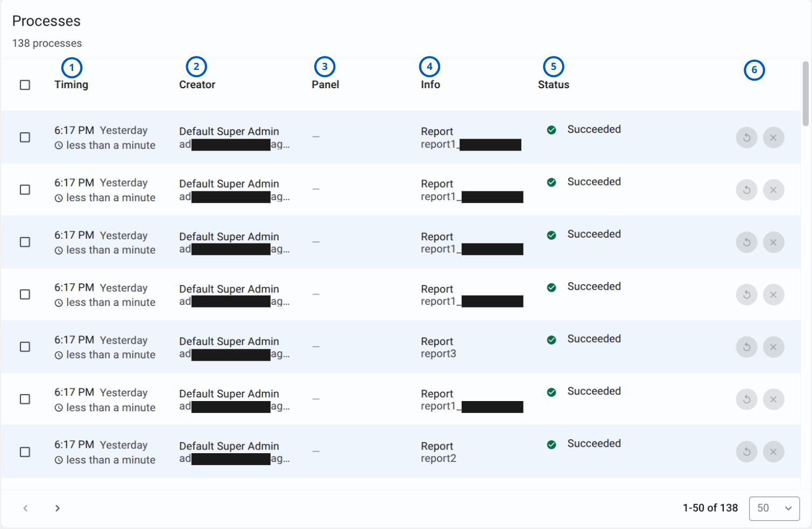Open the rows-per-page dropdown showing 50
This screenshot has height=529, width=812.
pos(774,508)
